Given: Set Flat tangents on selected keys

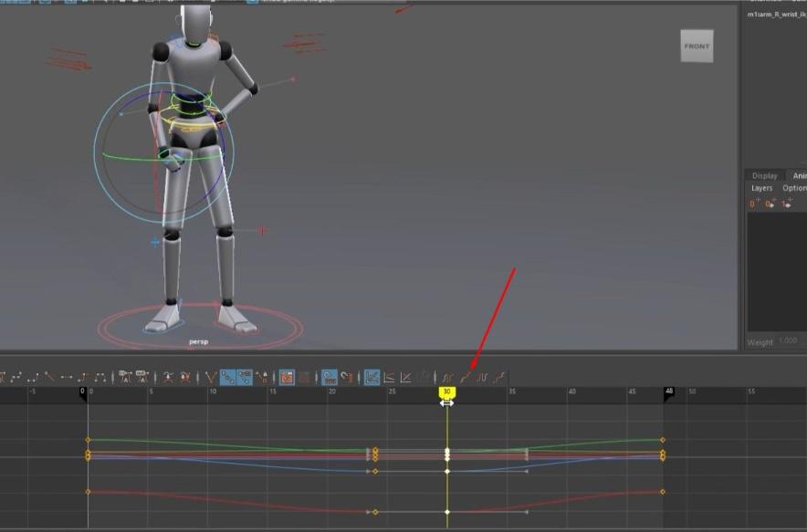Looking at the screenshot, I should click(67, 378).
